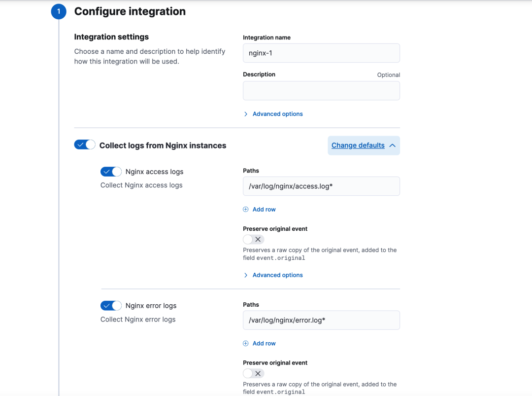Enable Preserve original event for access logs
Viewport: 532px width, 396px height.
pos(253,240)
